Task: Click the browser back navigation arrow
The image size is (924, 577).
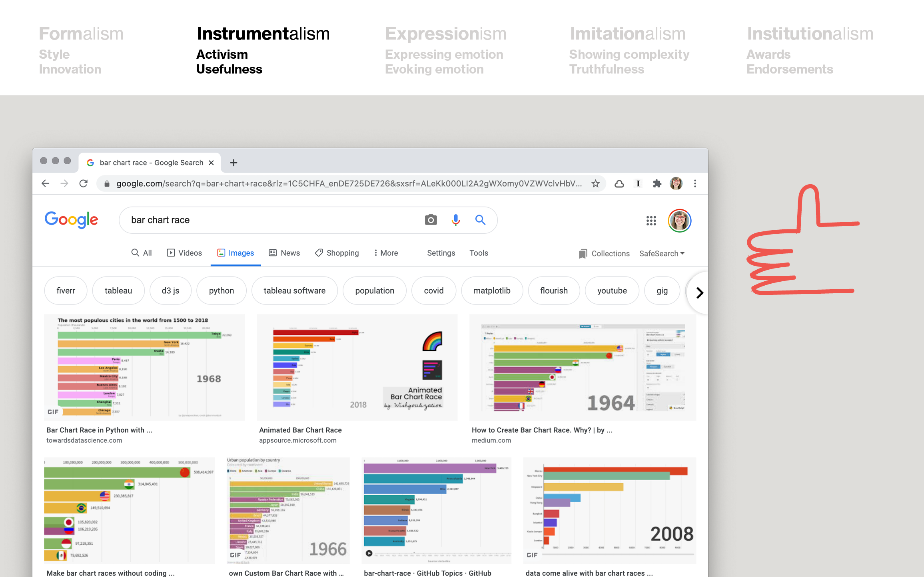Action: [46, 183]
